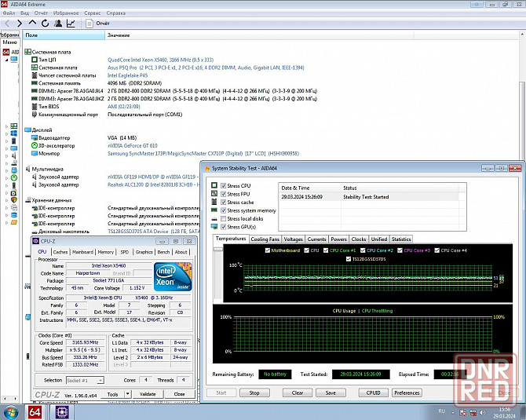Click the Тип ЦП row icon

pyautogui.click(x=35, y=60)
